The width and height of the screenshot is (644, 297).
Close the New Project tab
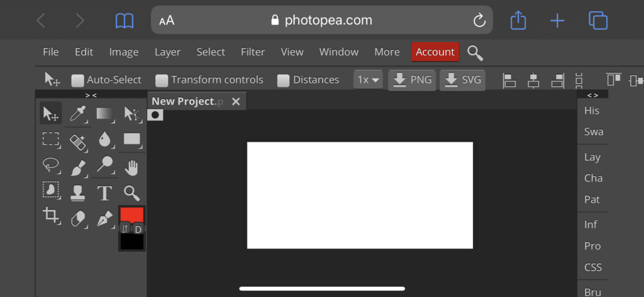[x=236, y=102]
